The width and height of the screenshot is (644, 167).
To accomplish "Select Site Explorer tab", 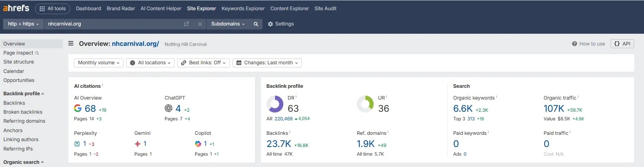I will coord(202,9).
